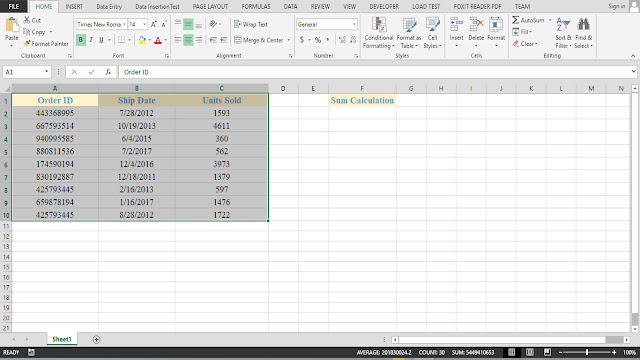
Task: Toggle Underline formatting
Action: pyautogui.click(x=101, y=40)
